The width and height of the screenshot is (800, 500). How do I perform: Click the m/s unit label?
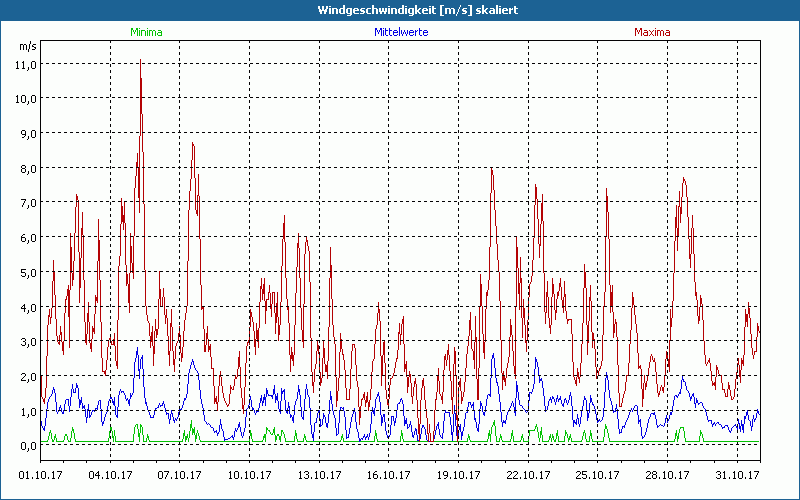(27, 46)
